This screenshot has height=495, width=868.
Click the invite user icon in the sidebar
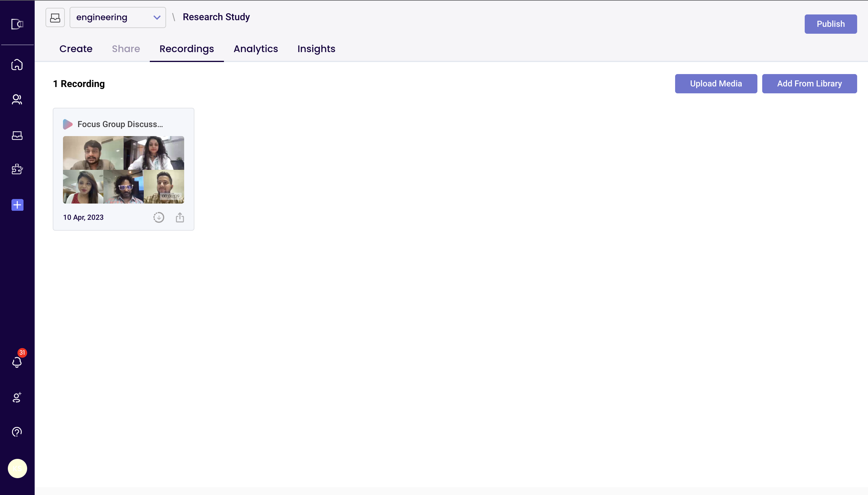pos(17,397)
